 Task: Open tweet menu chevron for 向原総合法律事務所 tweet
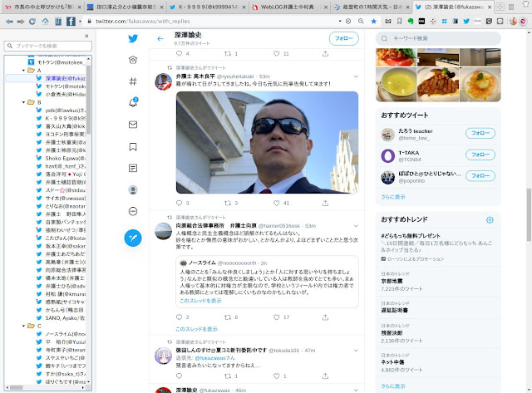356,226
